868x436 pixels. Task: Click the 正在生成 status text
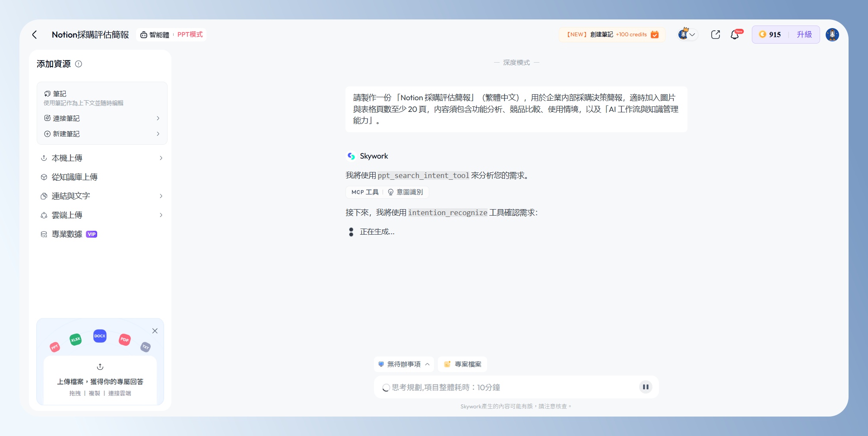tap(377, 232)
